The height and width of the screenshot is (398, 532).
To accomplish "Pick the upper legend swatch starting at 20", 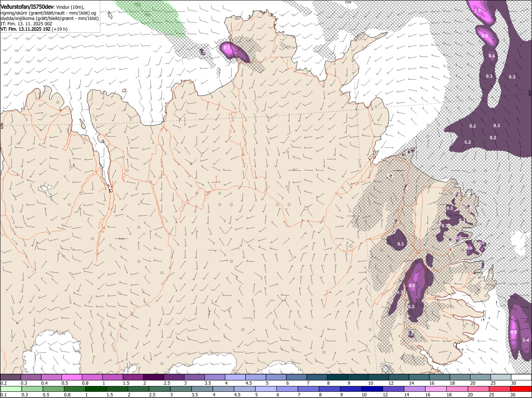I will [480, 377].
